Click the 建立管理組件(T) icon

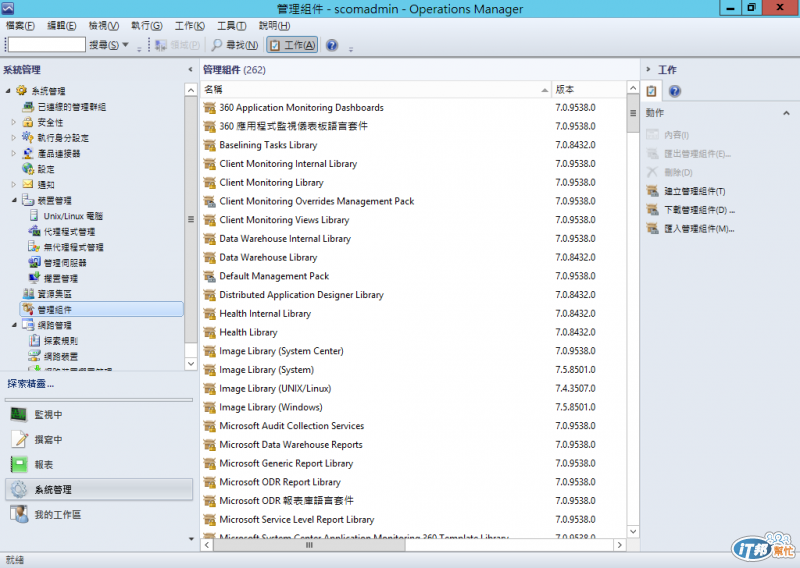tap(653, 191)
